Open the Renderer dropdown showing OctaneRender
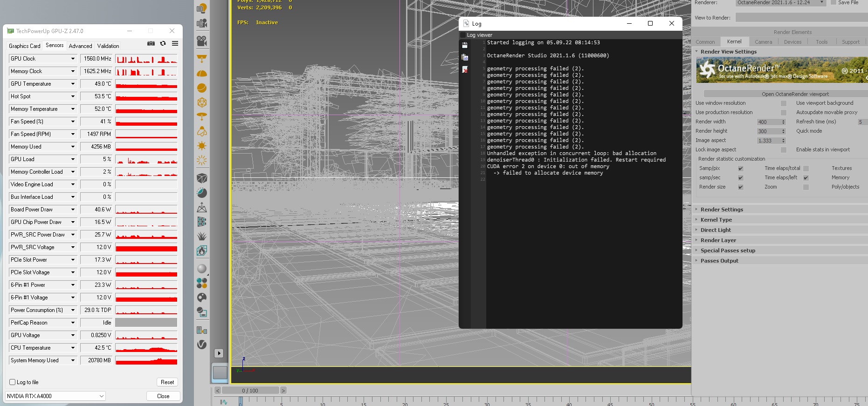This screenshot has width=868, height=406. 781,3
